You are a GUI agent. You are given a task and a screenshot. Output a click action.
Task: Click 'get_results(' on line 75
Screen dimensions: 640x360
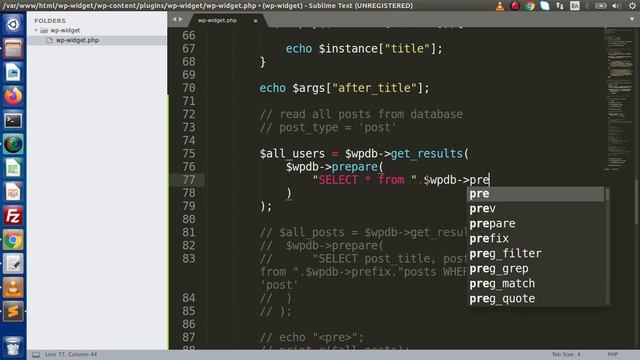pos(430,153)
